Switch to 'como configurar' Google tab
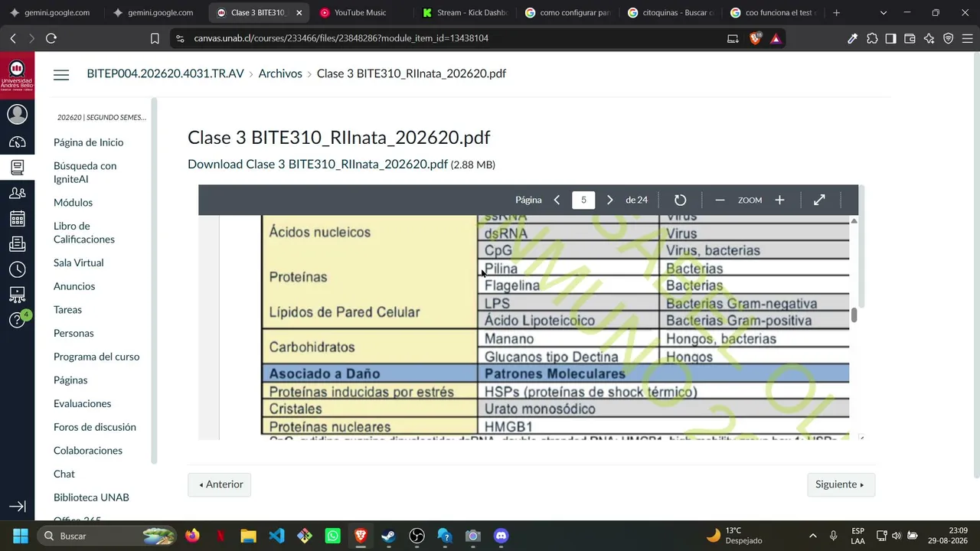This screenshot has width=980, height=551. [x=567, y=13]
